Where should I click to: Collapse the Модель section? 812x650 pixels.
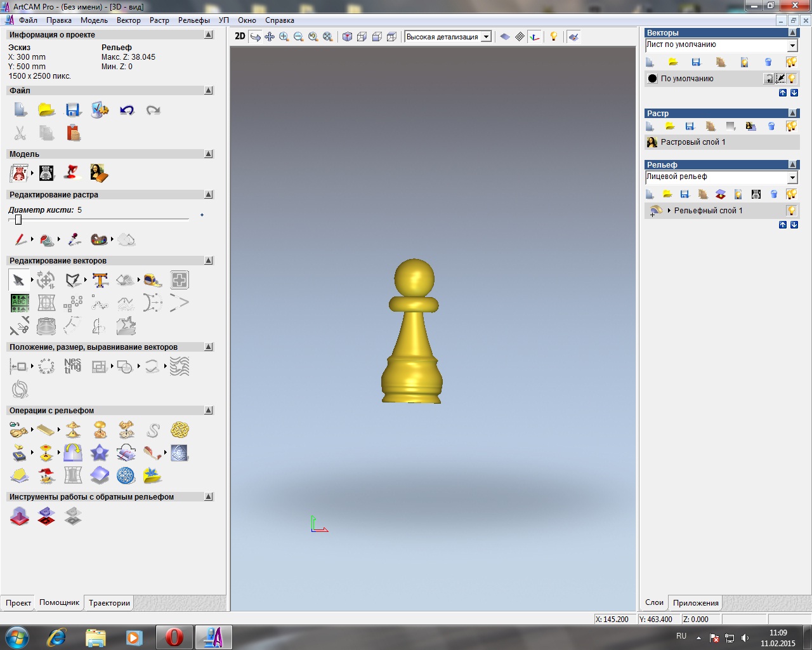tap(209, 154)
